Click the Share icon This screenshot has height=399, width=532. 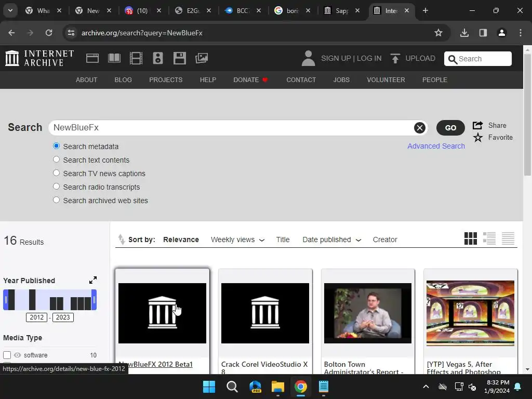click(x=478, y=125)
